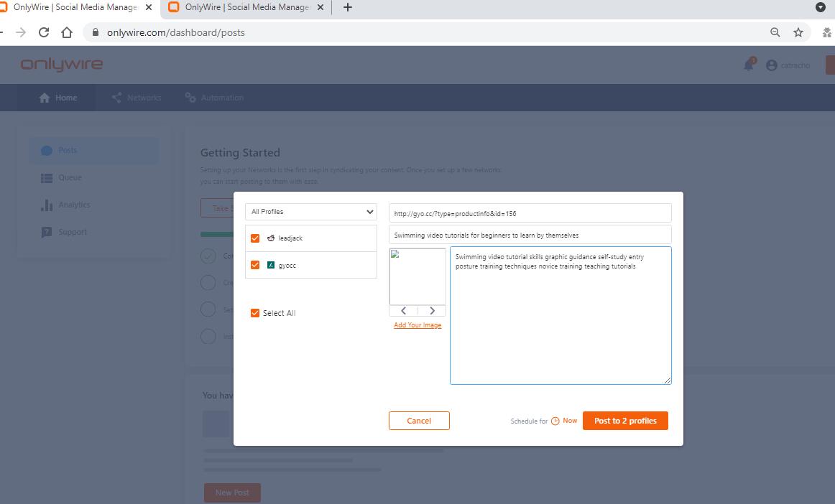The width and height of the screenshot is (835, 504).
Task: Click the URL field with gyo.cc link
Action: pyautogui.click(x=530, y=213)
